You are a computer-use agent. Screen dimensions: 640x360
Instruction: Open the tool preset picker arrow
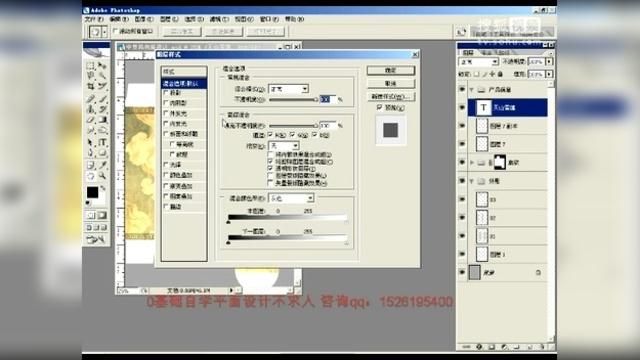pyautogui.click(x=104, y=31)
